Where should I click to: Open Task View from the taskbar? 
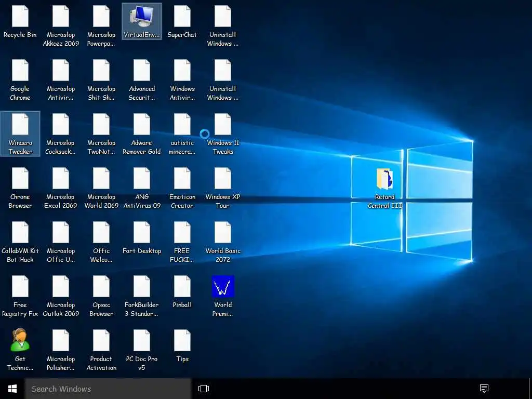pyautogui.click(x=204, y=389)
